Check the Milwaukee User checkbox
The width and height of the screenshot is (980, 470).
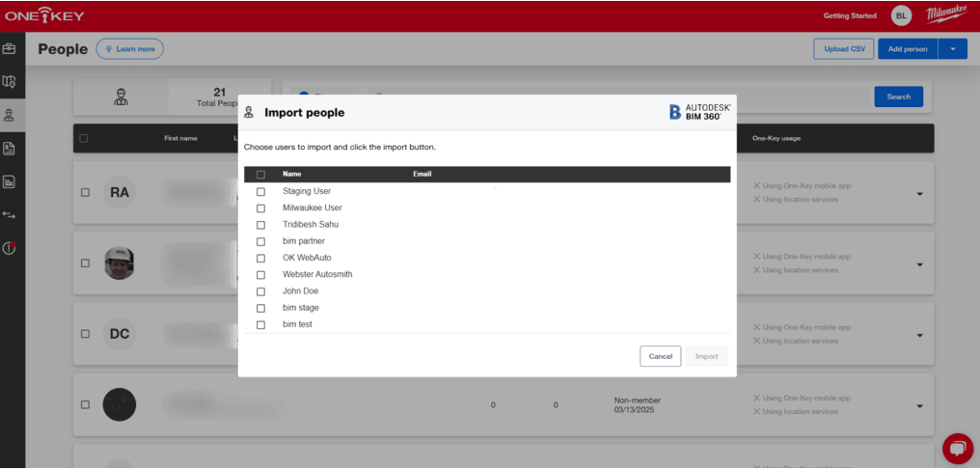pos(260,208)
